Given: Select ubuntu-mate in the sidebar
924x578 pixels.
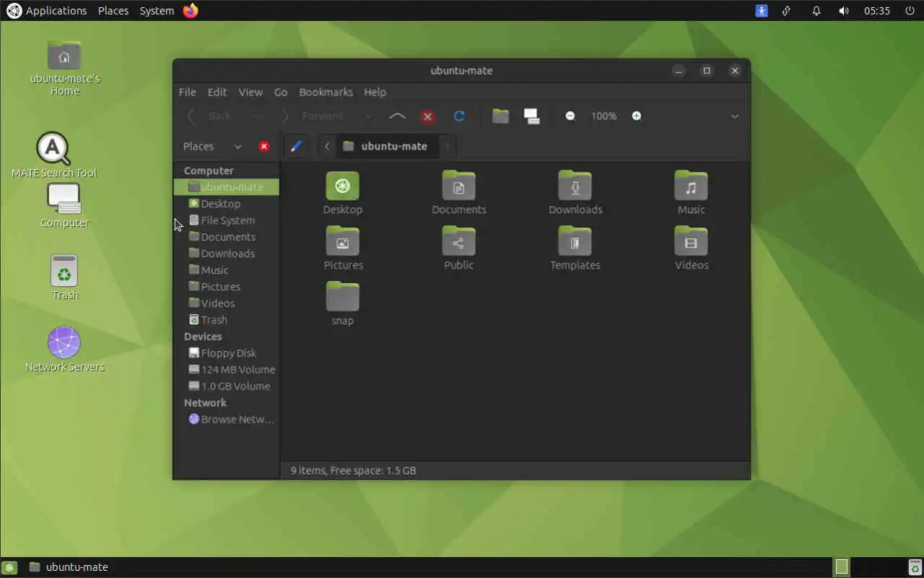Looking at the screenshot, I should 227,187.
